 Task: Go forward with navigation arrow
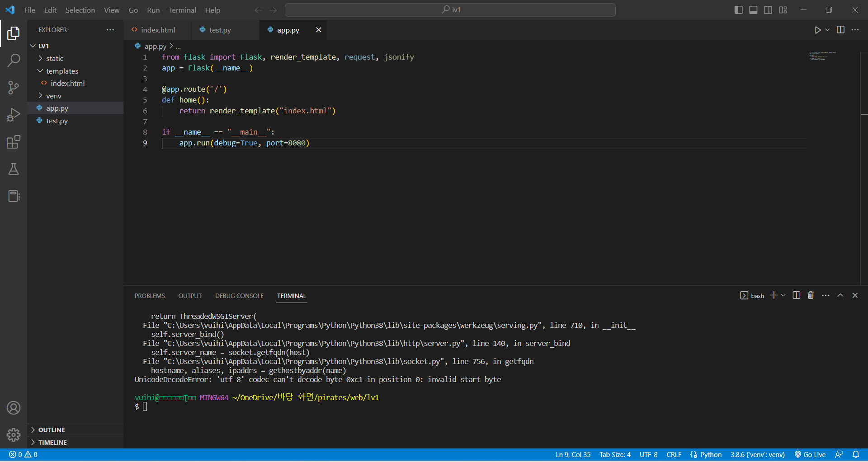coord(273,10)
